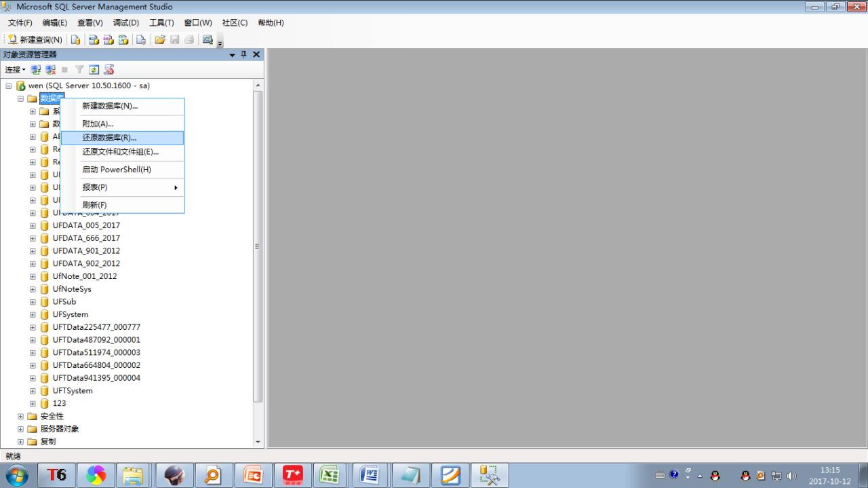The height and width of the screenshot is (488, 868).
Task: Select 还原文件和文件组(E)... in the context menu
Action: (122, 152)
